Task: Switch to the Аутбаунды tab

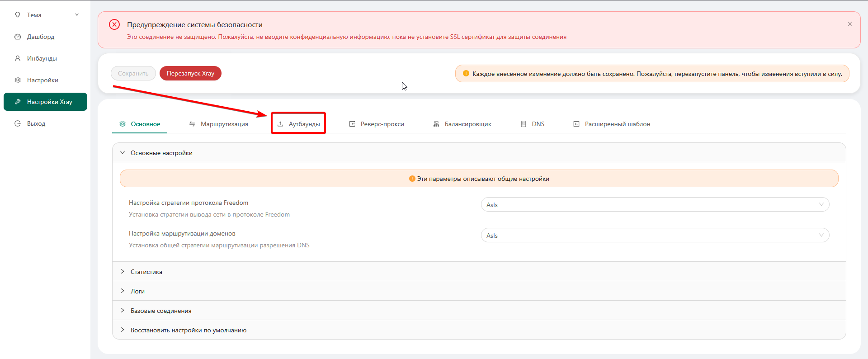Action: (299, 124)
